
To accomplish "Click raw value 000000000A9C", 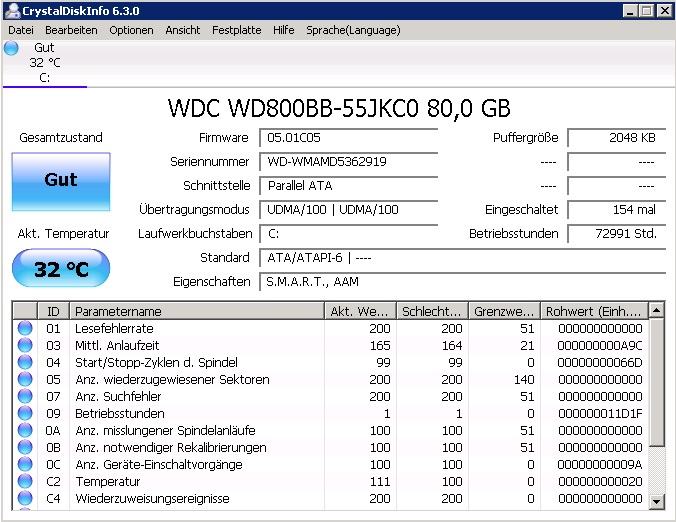I will [600, 345].
